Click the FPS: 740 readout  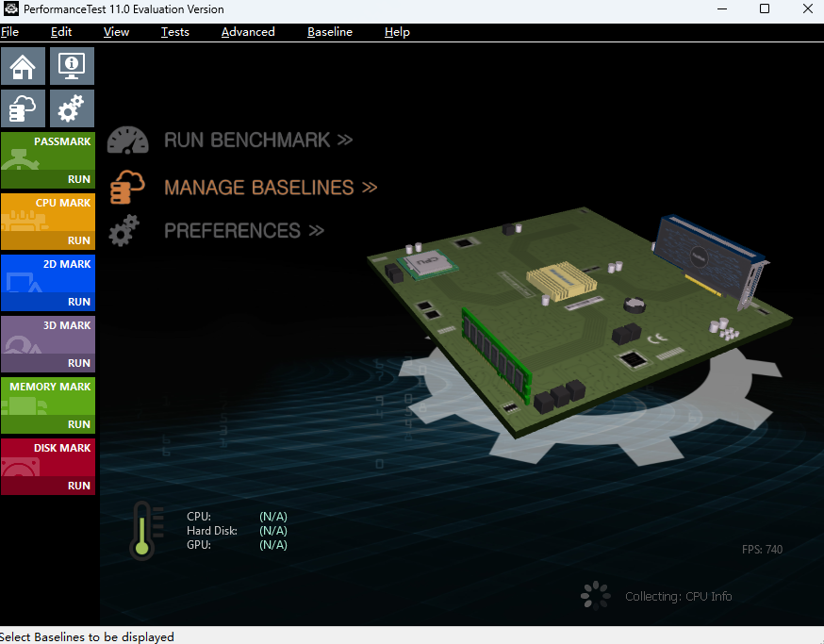[x=762, y=550]
